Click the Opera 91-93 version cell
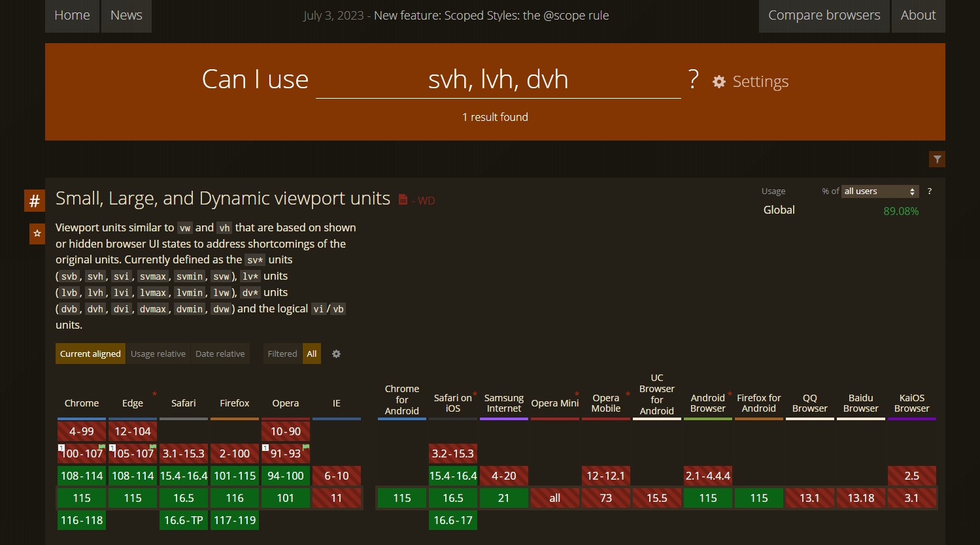Image resolution: width=980 pixels, height=545 pixels. click(286, 454)
